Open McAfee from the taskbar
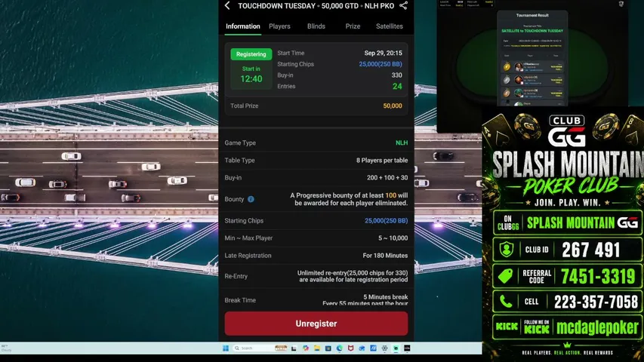This screenshot has width=644, height=362. [350, 348]
